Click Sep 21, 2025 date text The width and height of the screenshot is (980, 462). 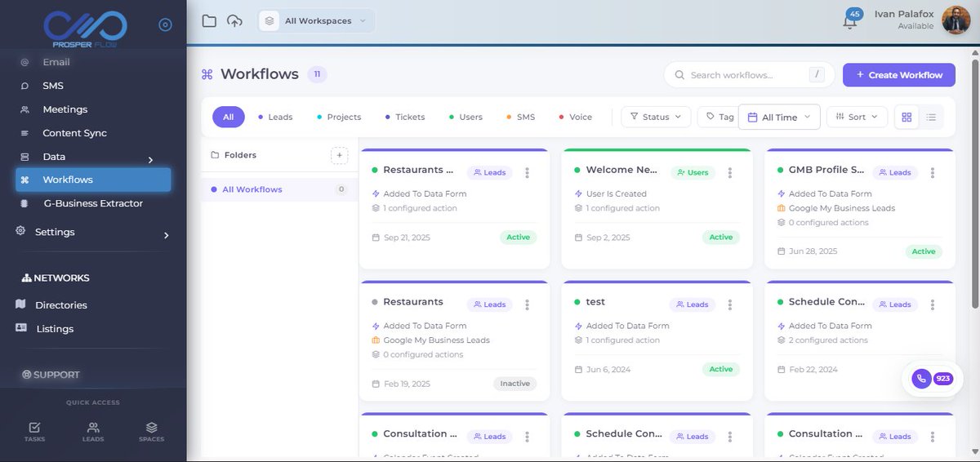coord(407,238)
